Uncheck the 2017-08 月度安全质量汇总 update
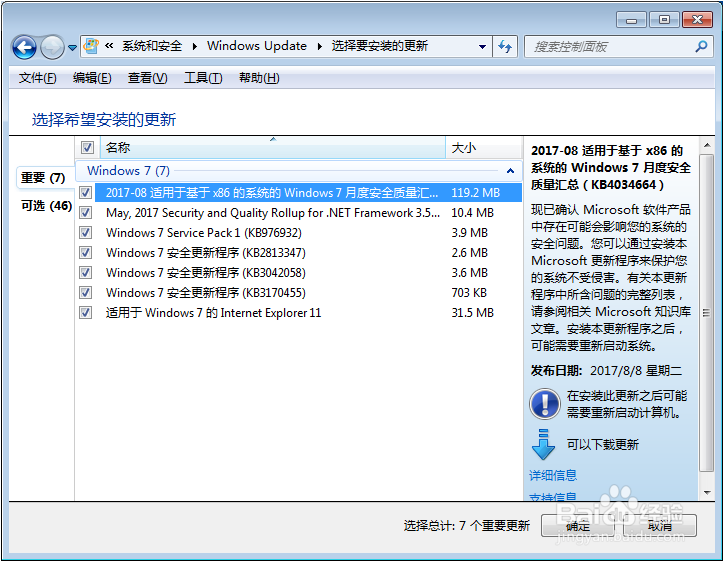This screenshot has width=724, height=562. pyautogui.click(x=85, y=193)
